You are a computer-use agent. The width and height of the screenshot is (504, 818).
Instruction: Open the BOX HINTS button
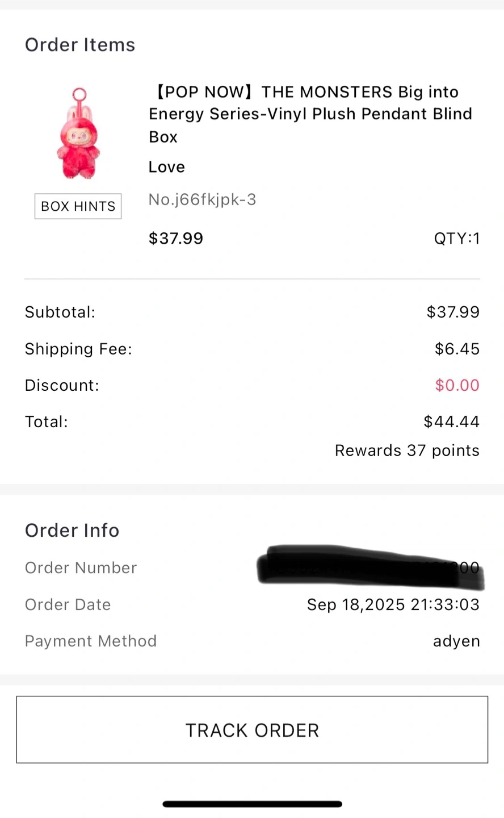coord(78,206)
